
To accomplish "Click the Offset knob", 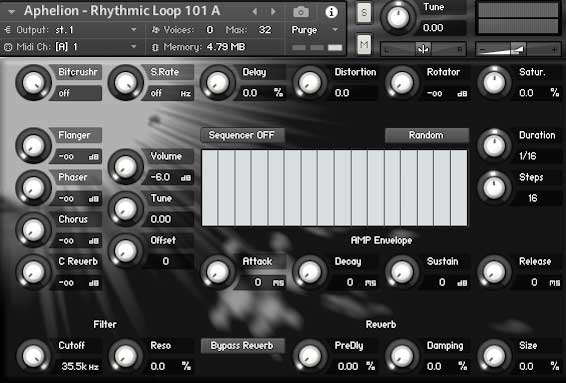I will click(x=126, y=251).
